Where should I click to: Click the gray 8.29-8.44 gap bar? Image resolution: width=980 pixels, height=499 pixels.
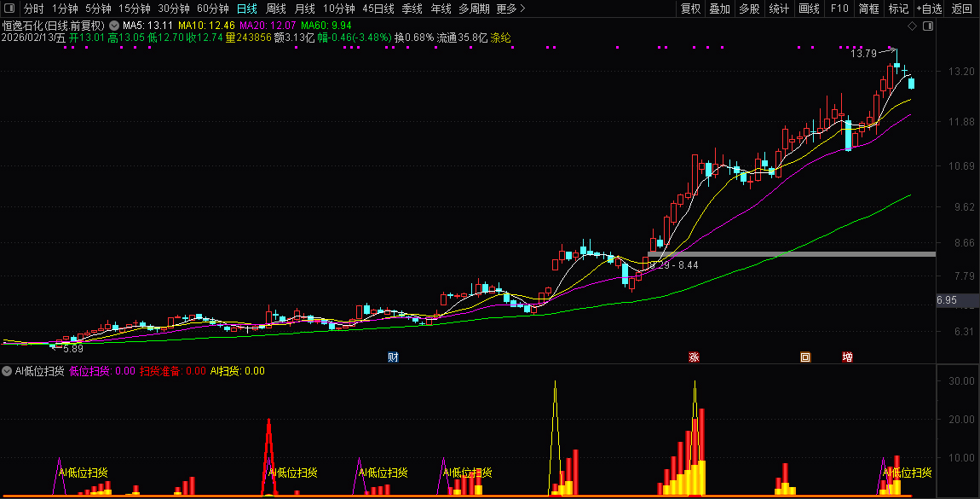tap(791, 254)
